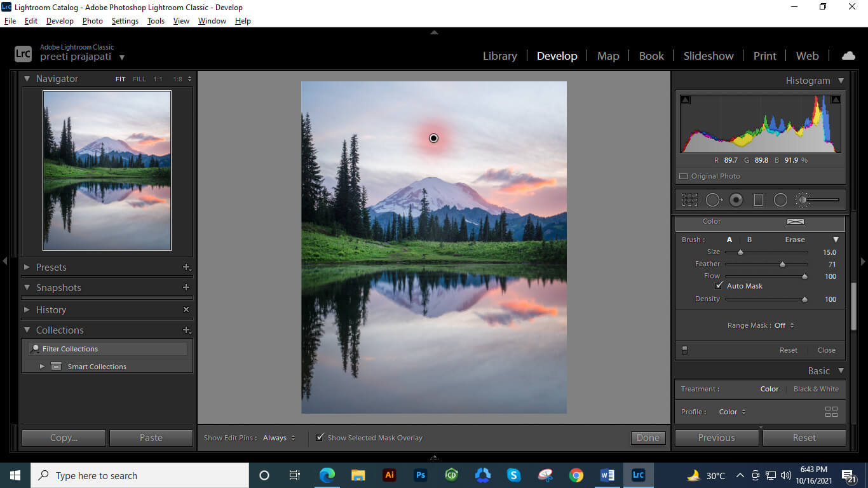Click the Reset button in Brush panel
The height and width of the screenshot is (488, 868).
788,349
